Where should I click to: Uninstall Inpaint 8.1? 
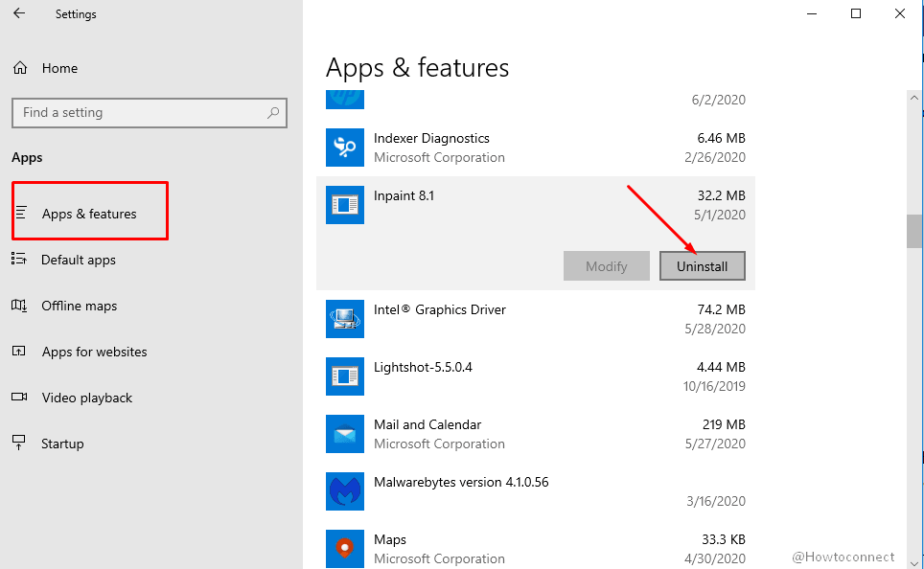tap(702, 266)
